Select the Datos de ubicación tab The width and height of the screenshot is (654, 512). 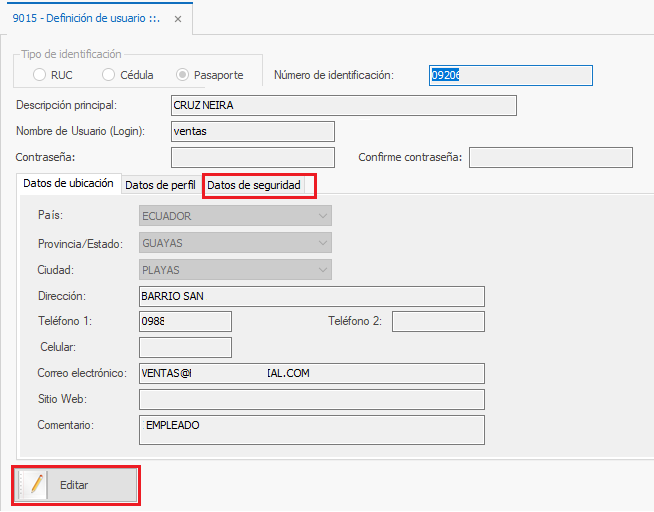pos(68,184)
